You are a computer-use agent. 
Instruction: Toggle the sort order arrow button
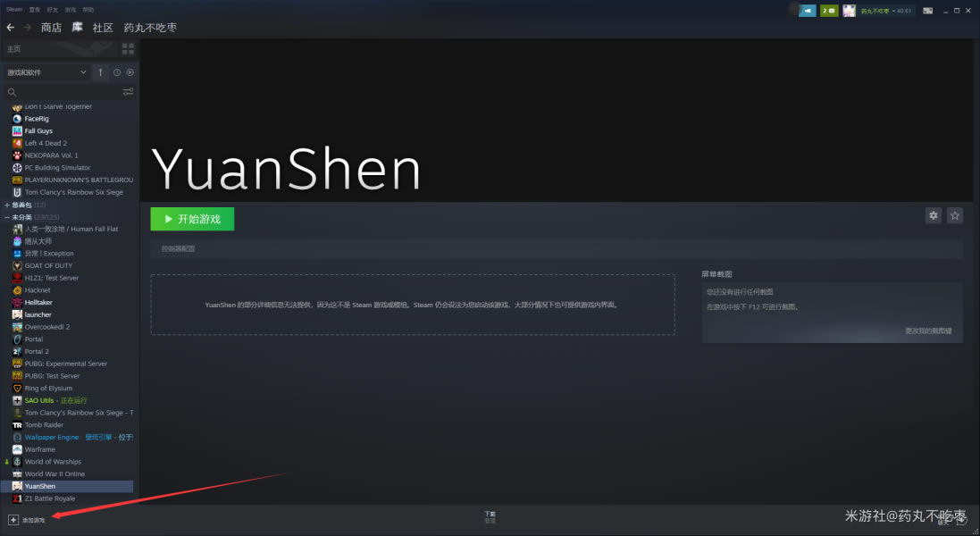click(x=100, y=72)
